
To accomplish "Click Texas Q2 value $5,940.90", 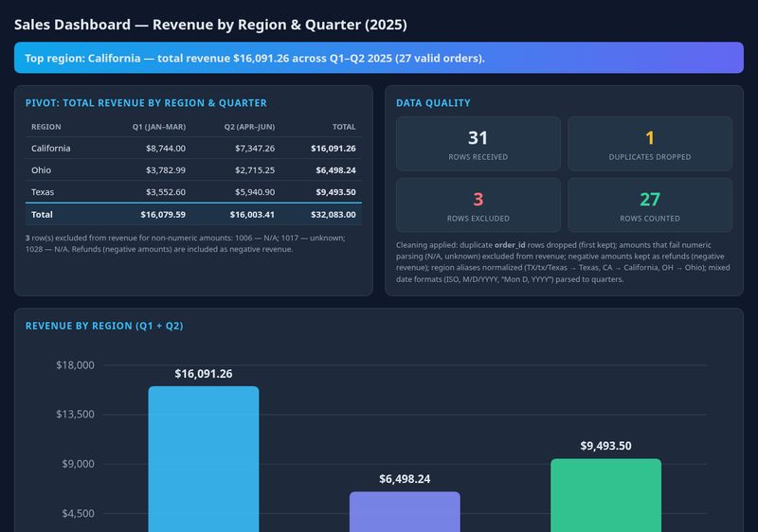I will click(x=255, y=191).
